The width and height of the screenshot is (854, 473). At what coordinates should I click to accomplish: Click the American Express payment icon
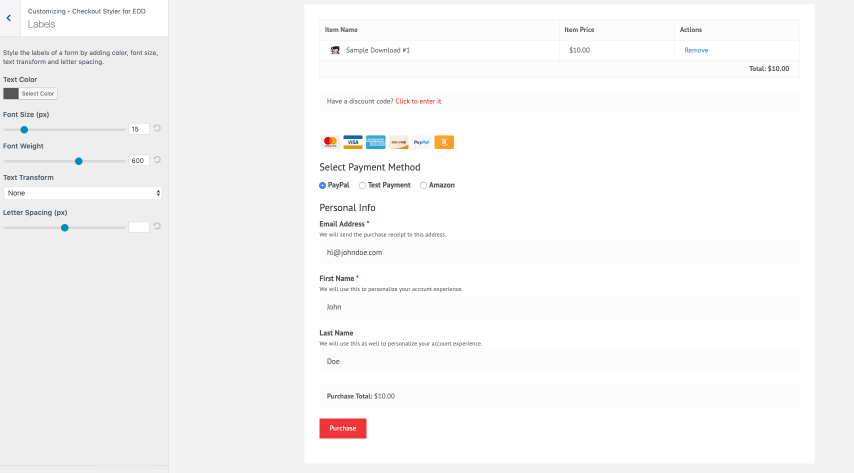(376, 142)
